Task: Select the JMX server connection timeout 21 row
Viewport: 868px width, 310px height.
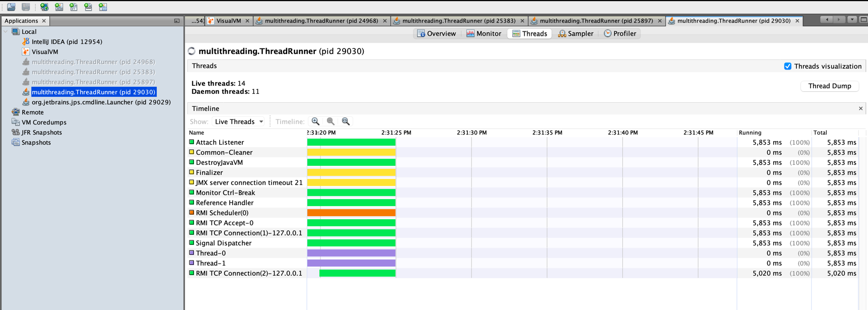Action: 522,182
